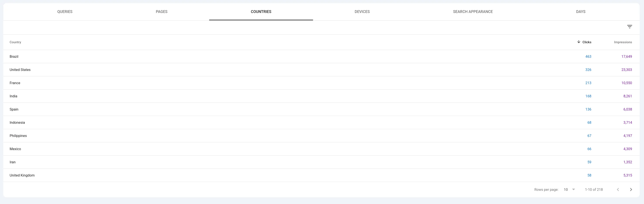Switch to the Days tab
The height and width of the screenshot is (204, 644).
click(581, 12)
